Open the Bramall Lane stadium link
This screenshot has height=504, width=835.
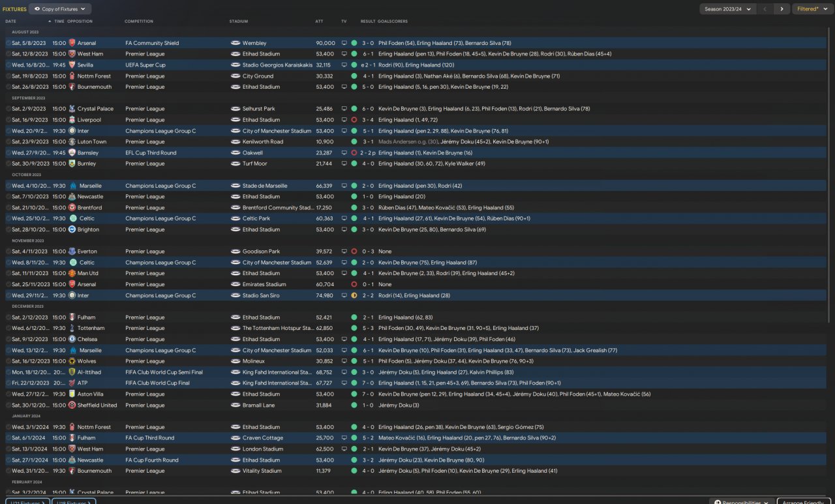[x=259, y=405]
